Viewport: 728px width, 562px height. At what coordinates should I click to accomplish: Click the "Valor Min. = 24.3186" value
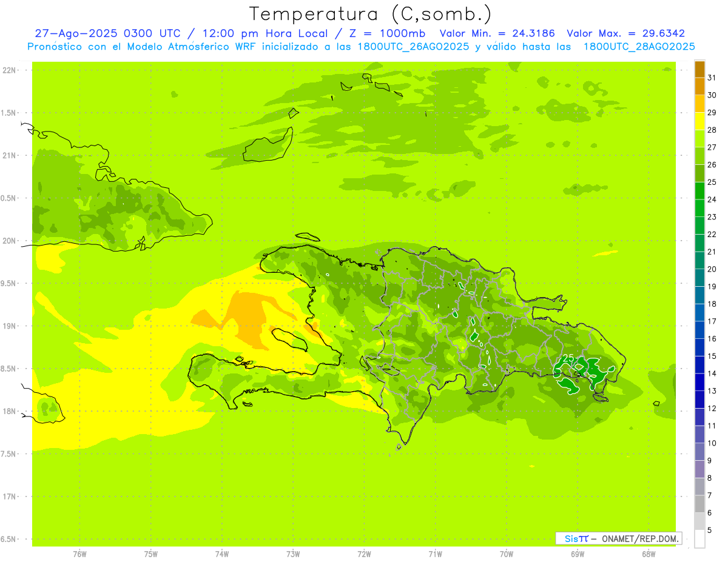click(497, 34)
